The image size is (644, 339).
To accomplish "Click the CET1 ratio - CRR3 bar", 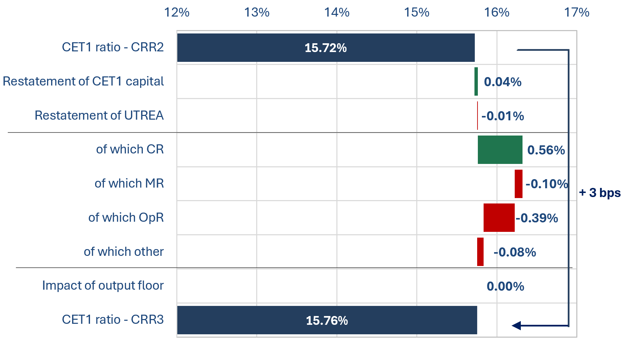I will [327, 320].
